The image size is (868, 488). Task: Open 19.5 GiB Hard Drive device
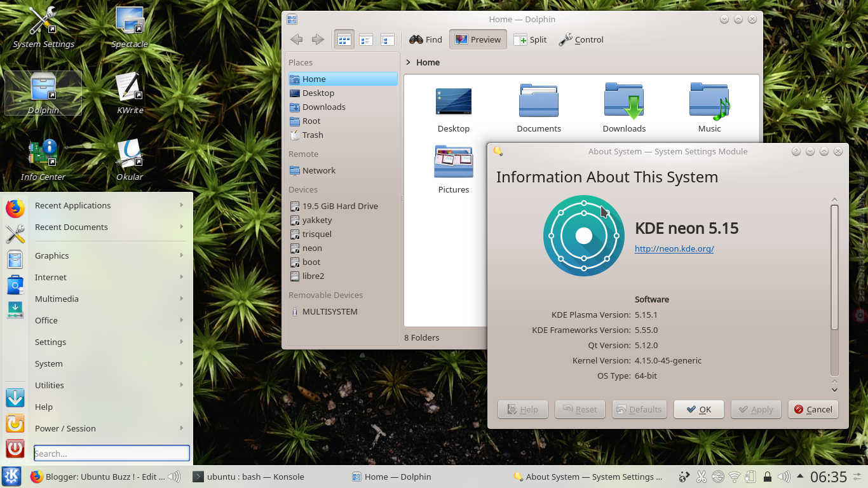click(342, 206)
